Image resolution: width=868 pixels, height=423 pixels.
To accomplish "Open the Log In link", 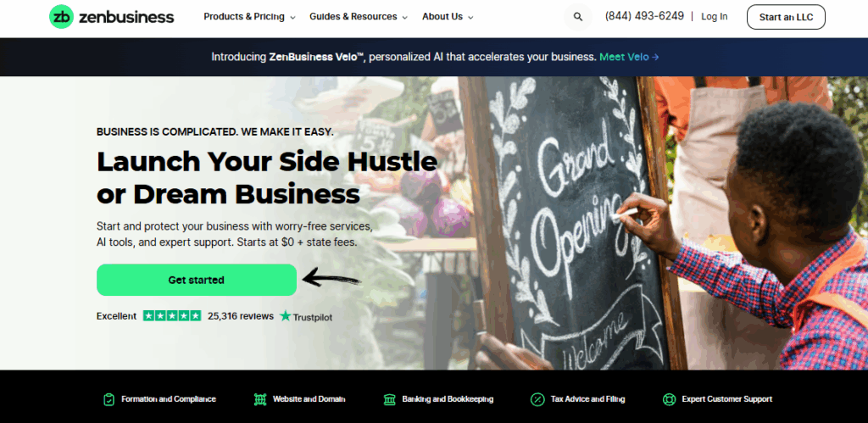I will tap(714, 17).
